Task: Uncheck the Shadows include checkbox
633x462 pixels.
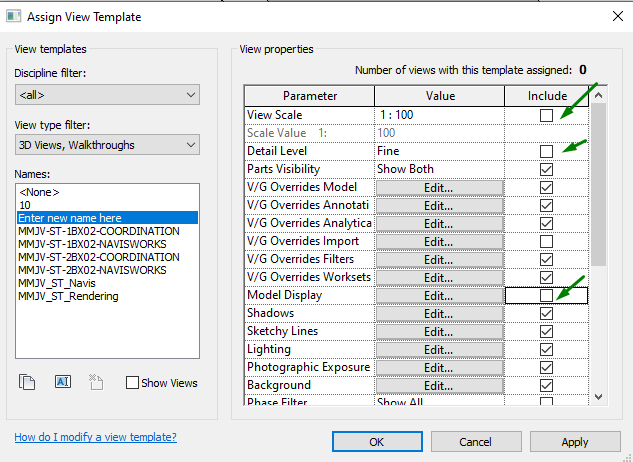Action: [546, 313]
